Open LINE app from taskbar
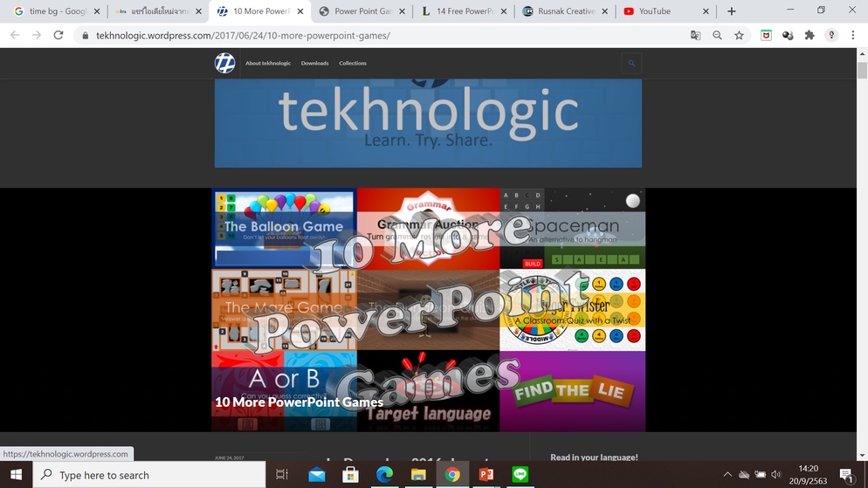Screen dimensions: 868x488 [520, 474]
